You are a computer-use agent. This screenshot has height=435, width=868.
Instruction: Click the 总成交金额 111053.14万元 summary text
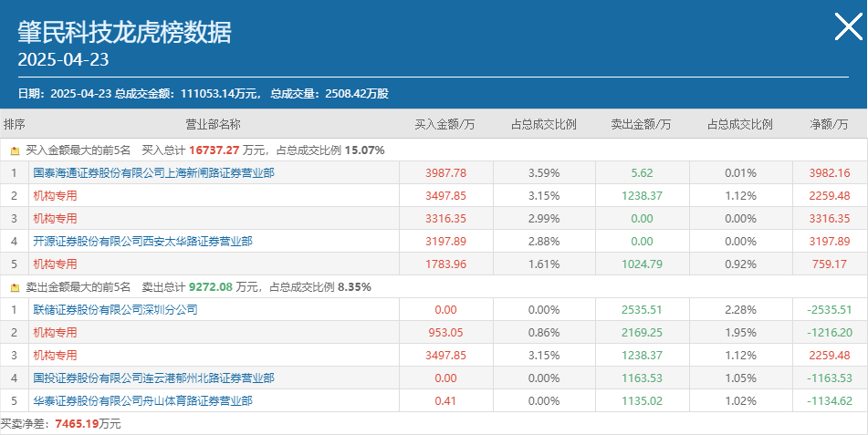188,94
